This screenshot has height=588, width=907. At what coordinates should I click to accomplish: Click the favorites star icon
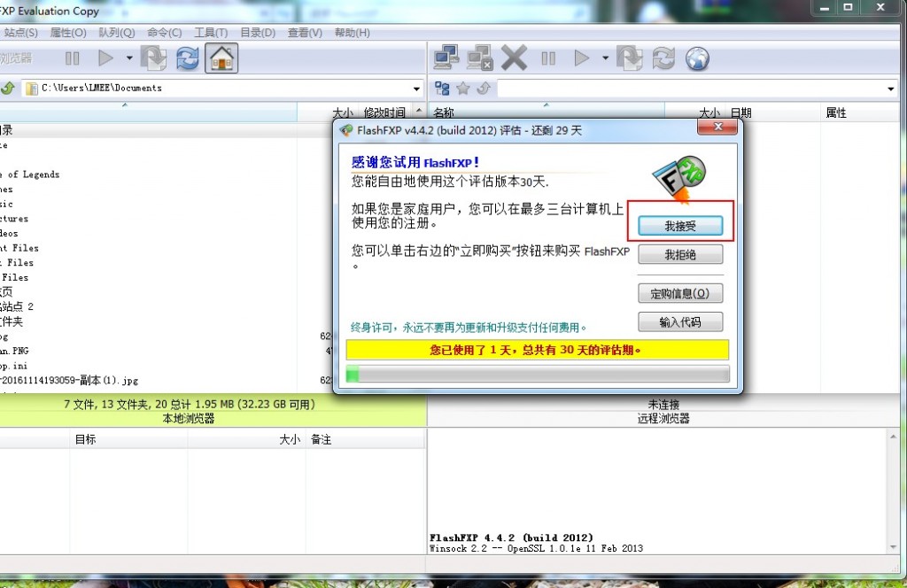pyautogui.click(x=462, y=88)
